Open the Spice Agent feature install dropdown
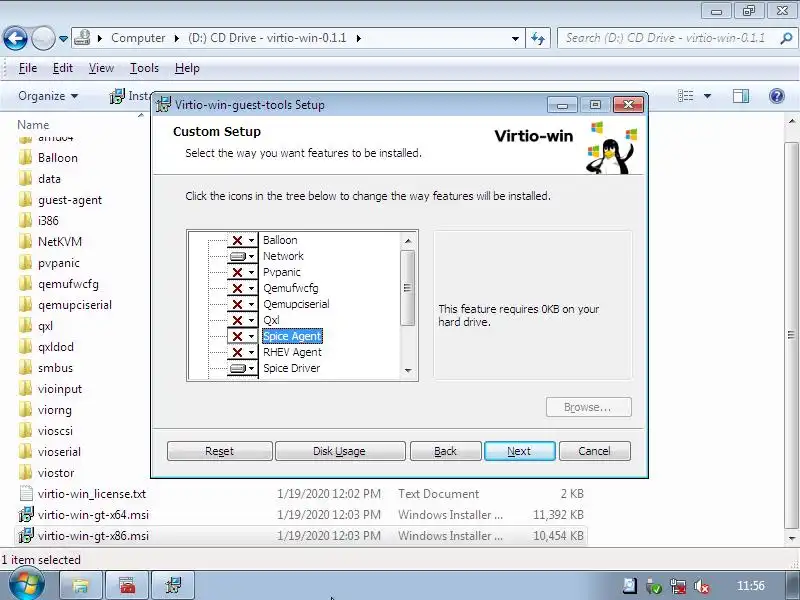The height and width of the screenshot is (600, 800). [x=242, y=336]
